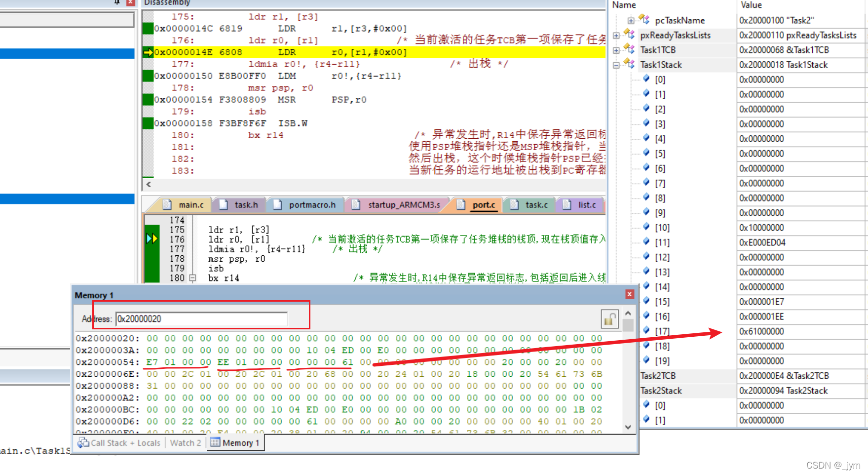Click the Task1Stack [19] element icon
The width and height of the screenshot is (868, 475).
coord(646,360)
